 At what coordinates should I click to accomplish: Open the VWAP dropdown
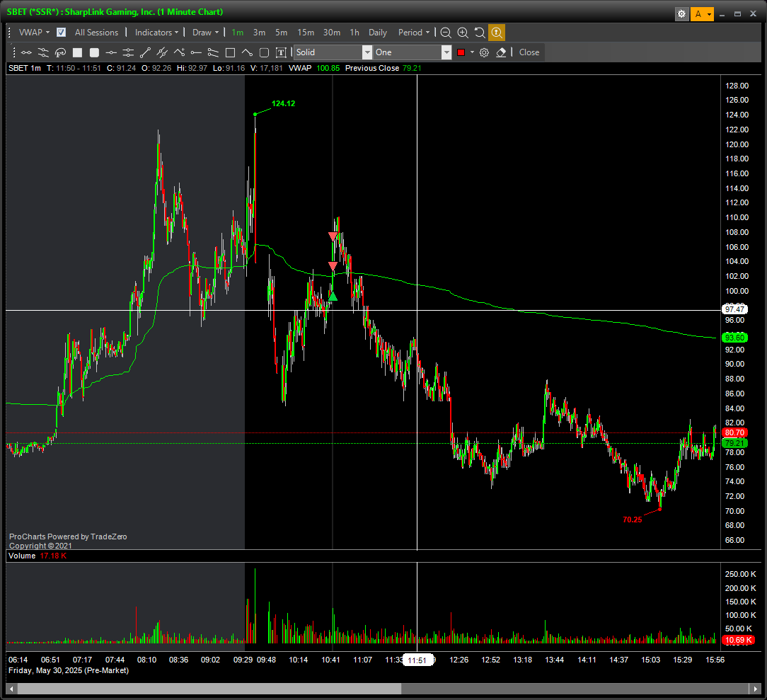coord(34,33)
